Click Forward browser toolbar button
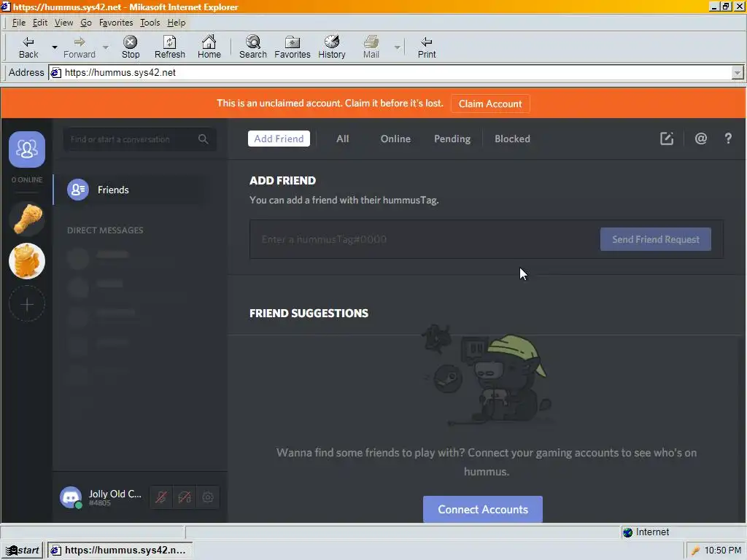Viewport: 747px width, 560px height. 80,47
